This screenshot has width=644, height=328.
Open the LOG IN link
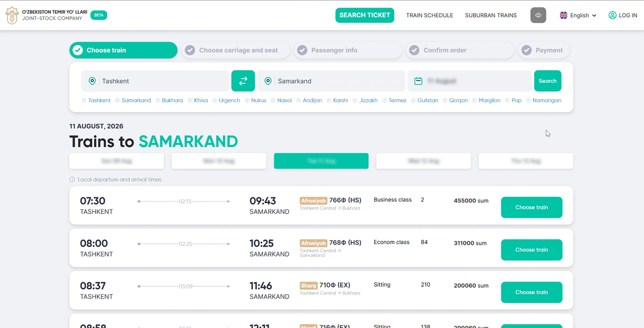tap(623, 16)
